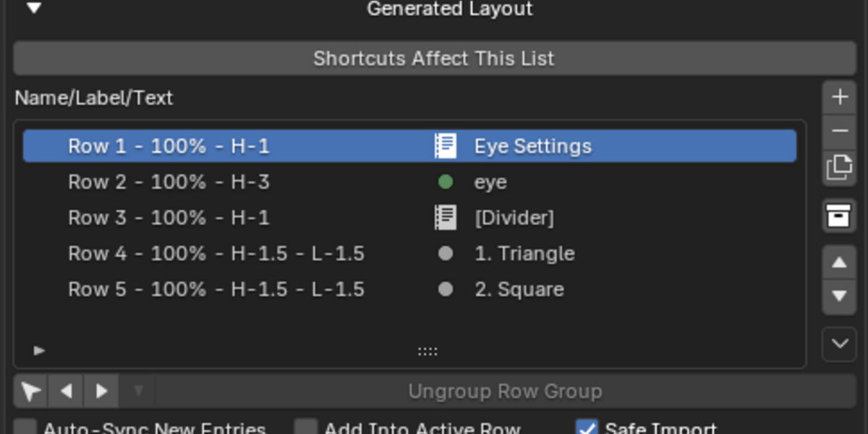
Task: Click the archive box icon
Action: tap(839, 216)
